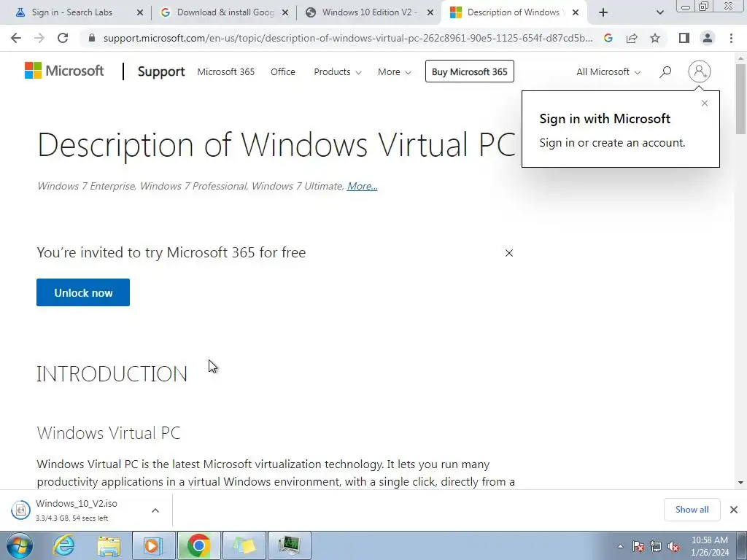Open taskbar clock showing 10:58 AM
The width and height of the screenshot is (747, 560).
pos(710,546)
